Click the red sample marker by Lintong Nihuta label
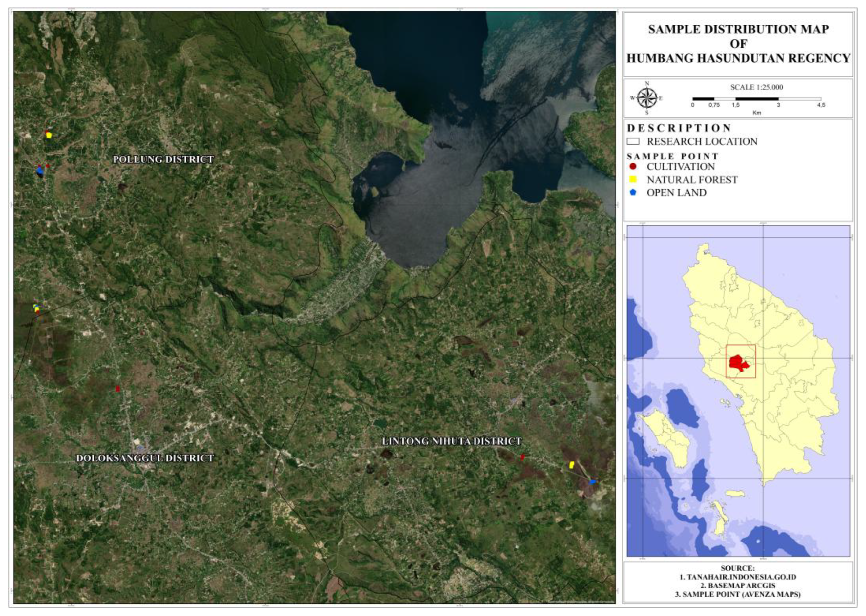Image resolution: width=866 pixels, height=616 pixels. (x=522, y=457)
